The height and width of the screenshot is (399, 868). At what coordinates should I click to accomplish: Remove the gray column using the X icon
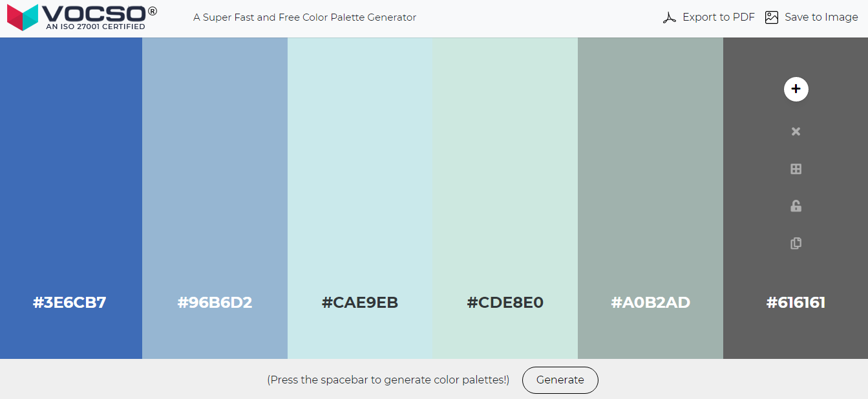click(x=796, y=131)
